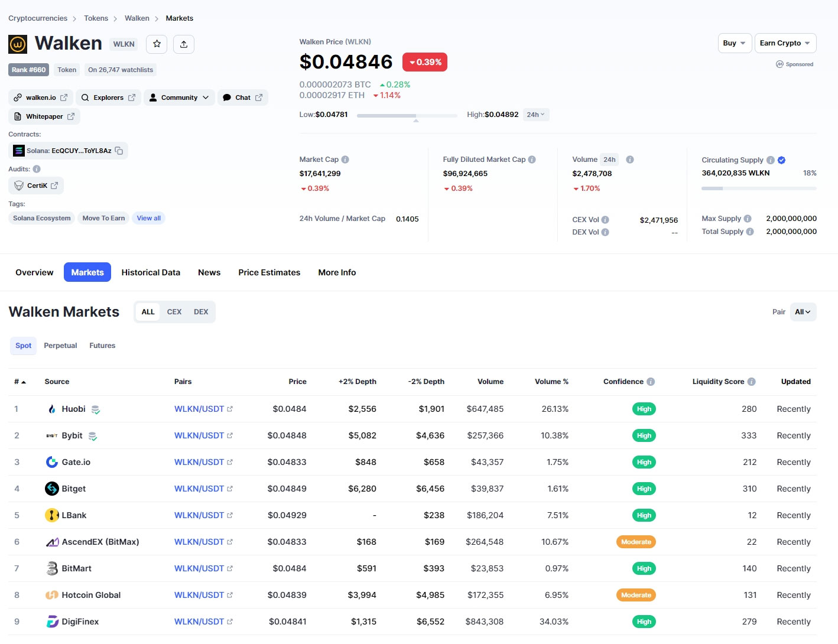
Task: Click the Move To Earn tag
Action: click(x=103, y=218)
